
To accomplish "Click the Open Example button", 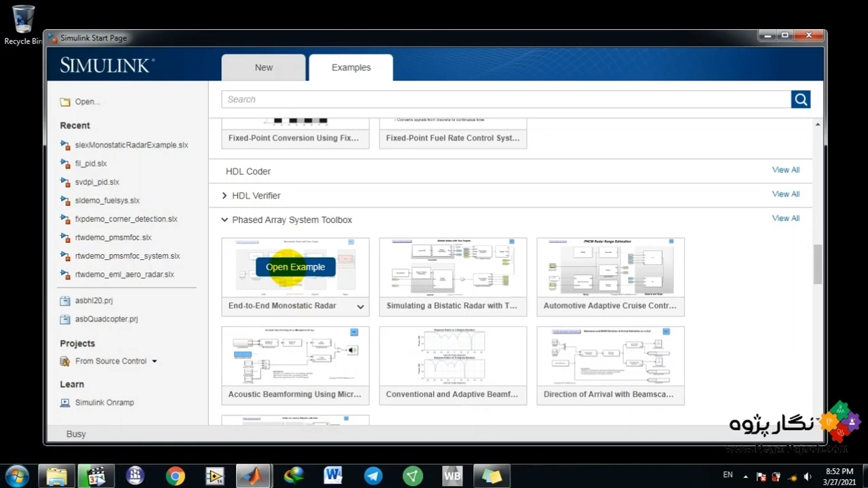I will pos(295,267).
